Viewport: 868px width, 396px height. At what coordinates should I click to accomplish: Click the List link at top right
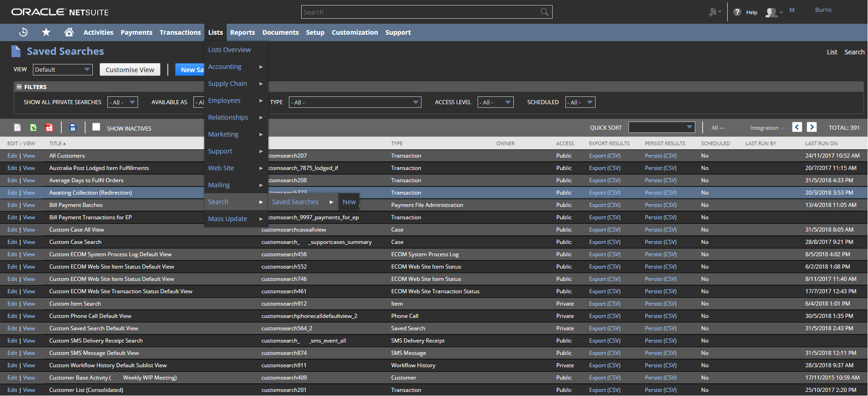832,52
